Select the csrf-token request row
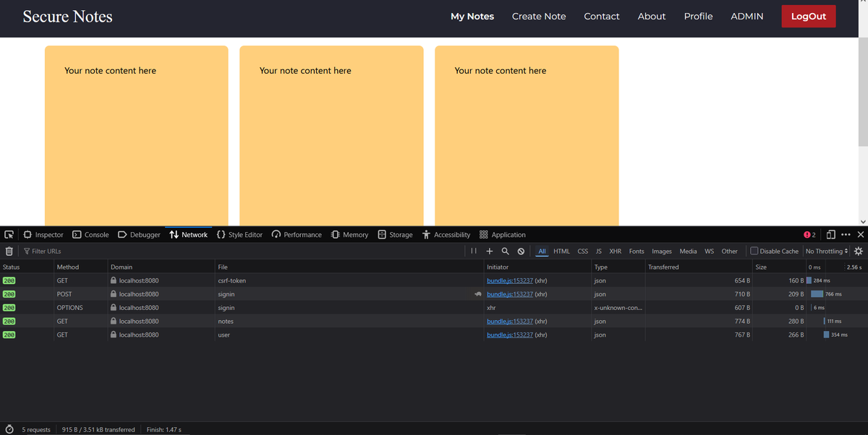 click(x=434, y=280)
